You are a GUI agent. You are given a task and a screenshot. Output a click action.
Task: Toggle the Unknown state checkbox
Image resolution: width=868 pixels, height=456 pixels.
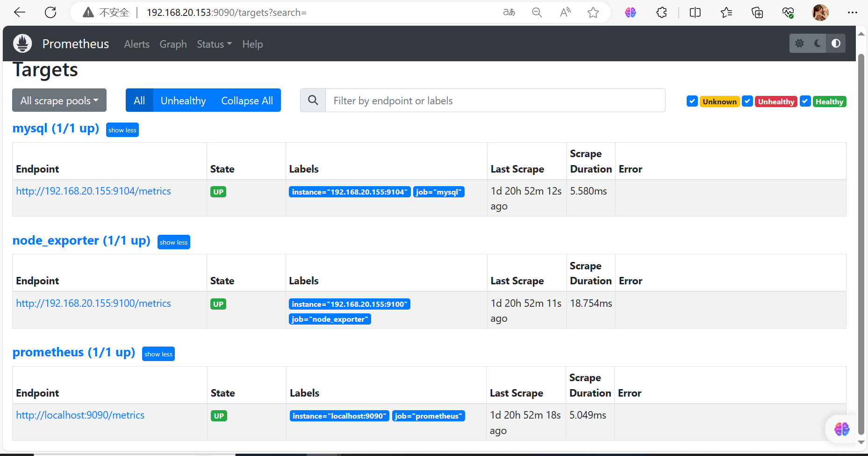[x=692, y=101]
